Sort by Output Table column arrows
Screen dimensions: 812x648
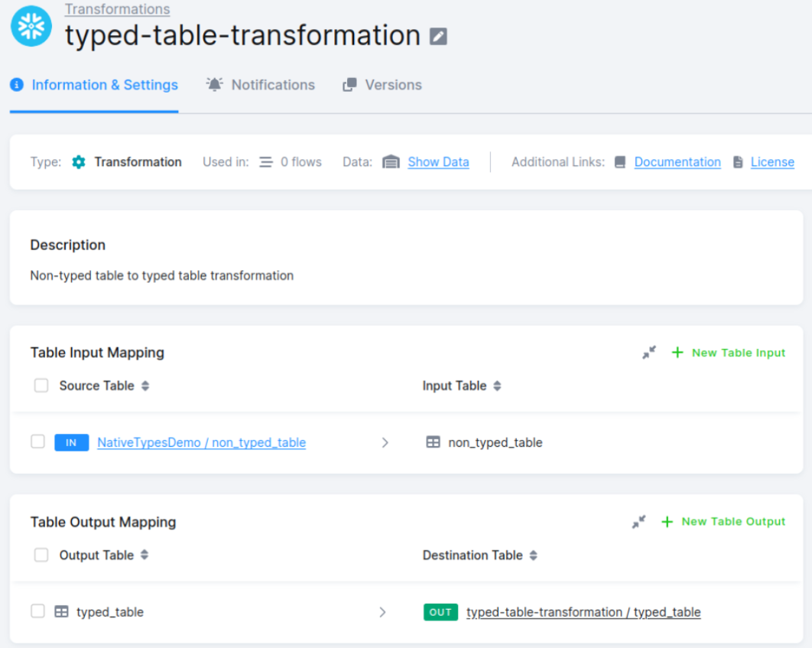click(x=145, y=555)
